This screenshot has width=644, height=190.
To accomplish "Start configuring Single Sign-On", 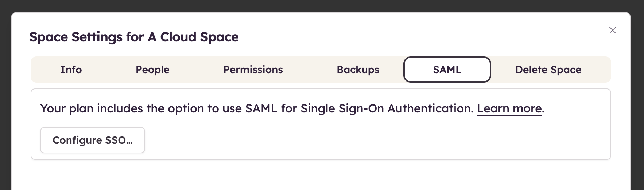I will (x=93, y=140).
